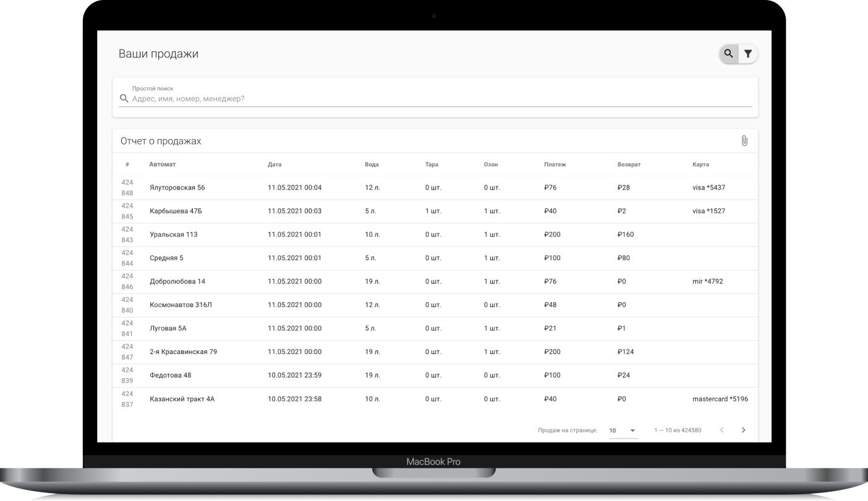
Task: Switch to filter mode funnel toggle
Action: [748, 54]
